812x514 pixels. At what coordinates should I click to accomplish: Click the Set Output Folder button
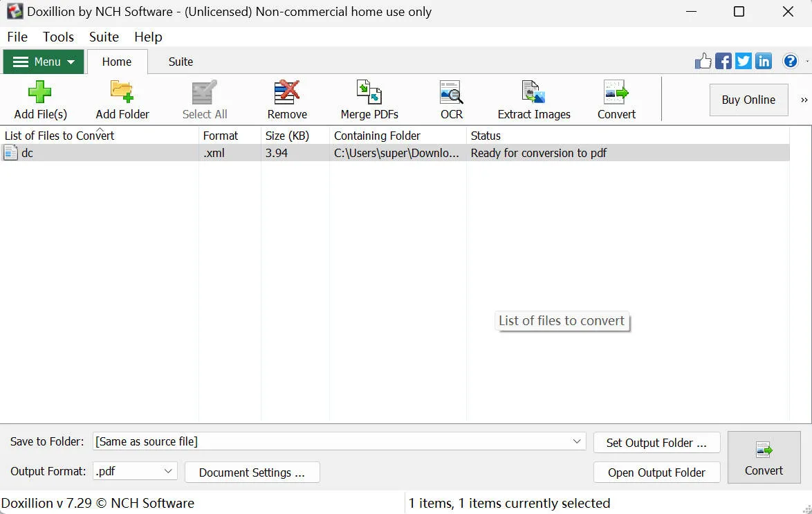[x=656, y=442]
